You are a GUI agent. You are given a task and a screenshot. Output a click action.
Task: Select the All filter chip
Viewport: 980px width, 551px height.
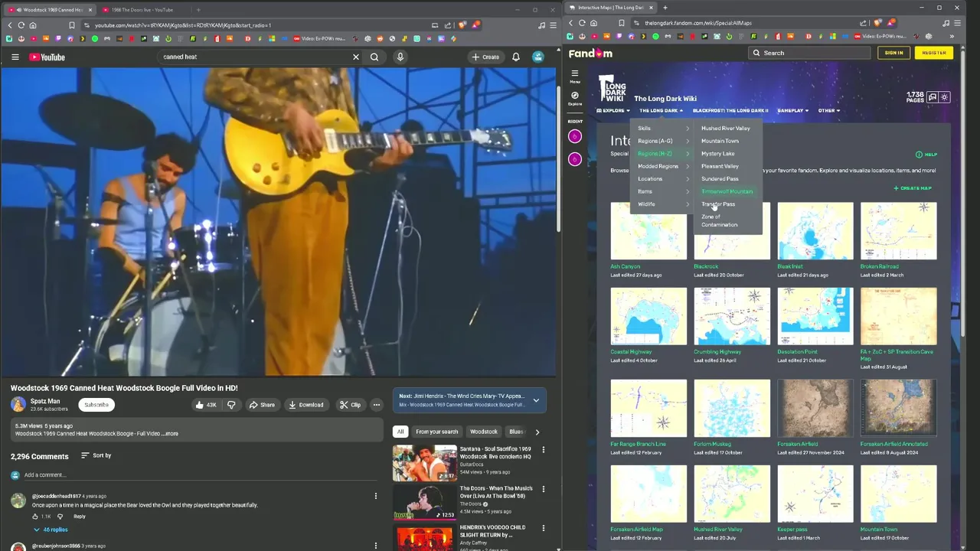(x=400, y=432)
